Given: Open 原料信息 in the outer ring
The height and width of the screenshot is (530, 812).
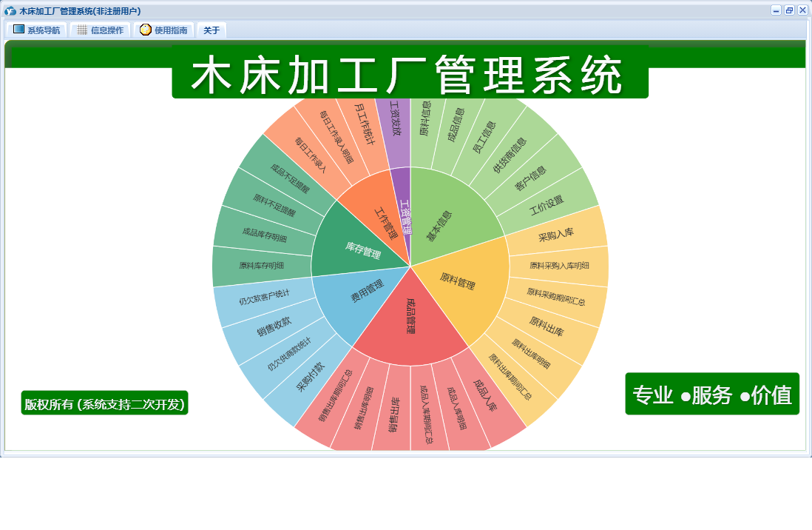Looking at the screenshot, I should coord(426,119).
